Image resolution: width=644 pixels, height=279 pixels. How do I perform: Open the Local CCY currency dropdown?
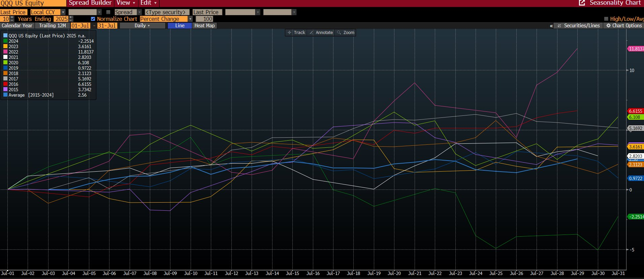pos(63,12)
